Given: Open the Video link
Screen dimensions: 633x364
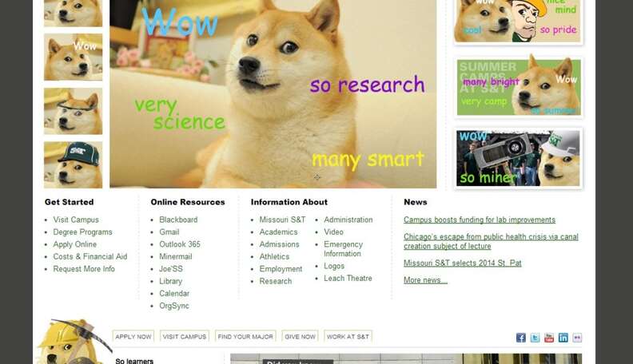Looking at the screenshot, I should [333, 231].
